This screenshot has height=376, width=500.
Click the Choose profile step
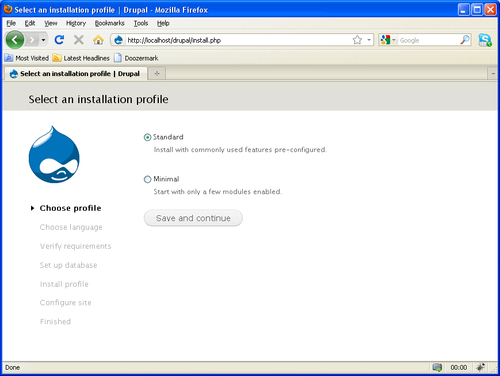tap(70, 208)
